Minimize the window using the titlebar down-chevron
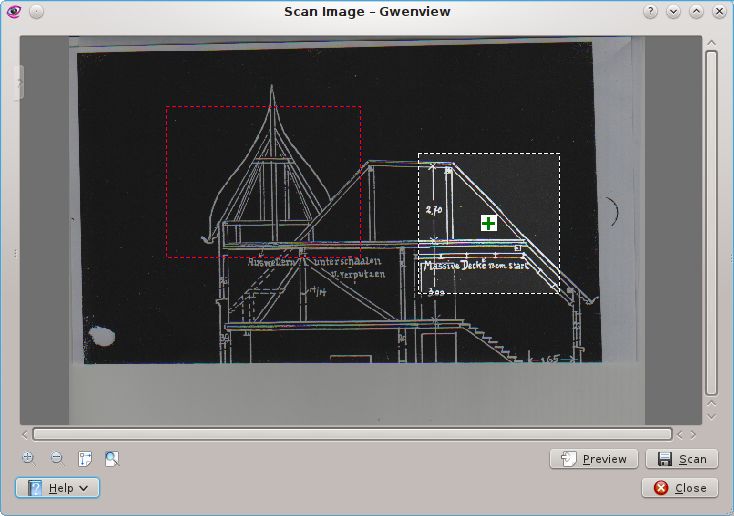Image resolution: width=734 pixels, height=516 pixels. tap(673, 11)
